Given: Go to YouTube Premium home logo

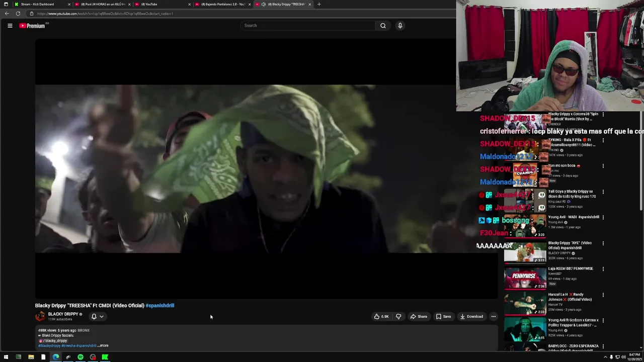Looking at the screenshot, I should pos(33,26).
